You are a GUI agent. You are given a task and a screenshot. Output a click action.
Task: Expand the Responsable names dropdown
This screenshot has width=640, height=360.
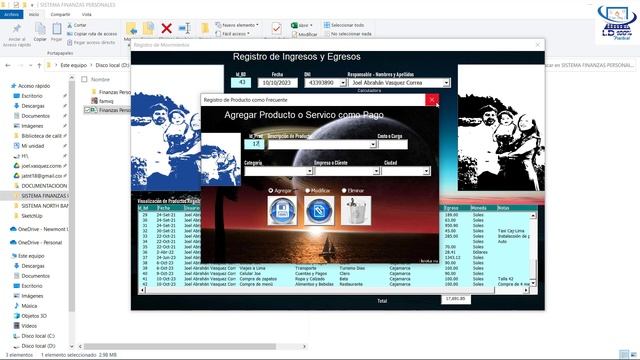[x=446, y=83]
